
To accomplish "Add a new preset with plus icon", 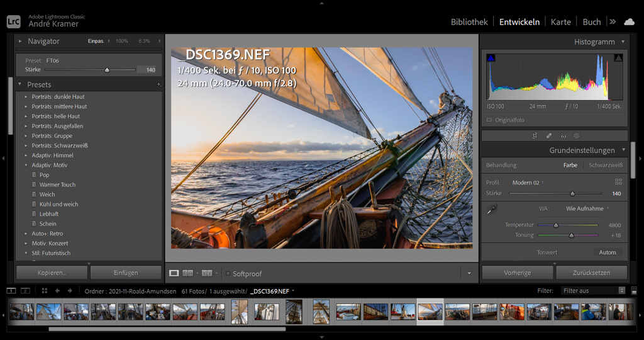I will 158,84.
